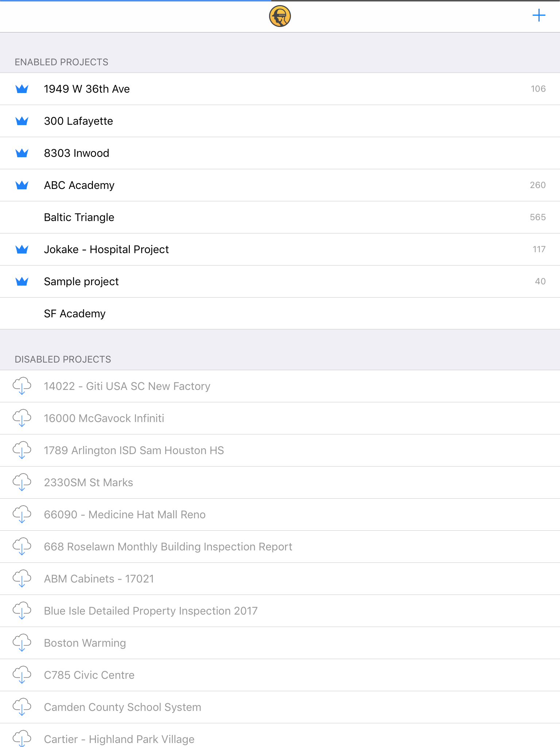Tap crown icon beside 300 Lafayette

(22, 121)
